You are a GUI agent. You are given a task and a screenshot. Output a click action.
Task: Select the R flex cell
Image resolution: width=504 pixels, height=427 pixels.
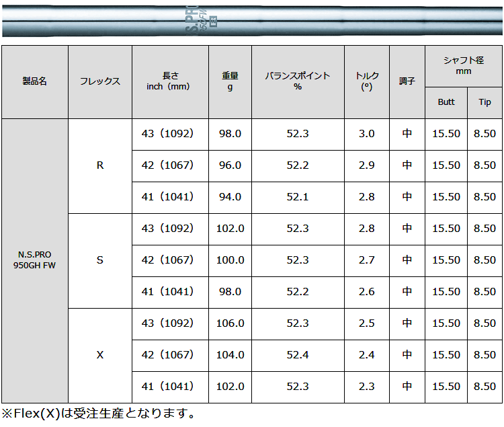click(x=100, y=165)
